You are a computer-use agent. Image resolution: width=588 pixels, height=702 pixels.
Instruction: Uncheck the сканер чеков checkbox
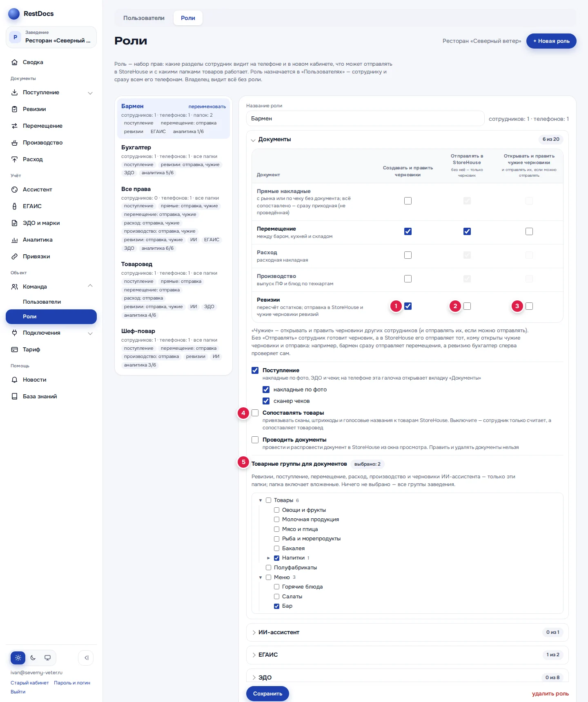(x=266, y=401)
